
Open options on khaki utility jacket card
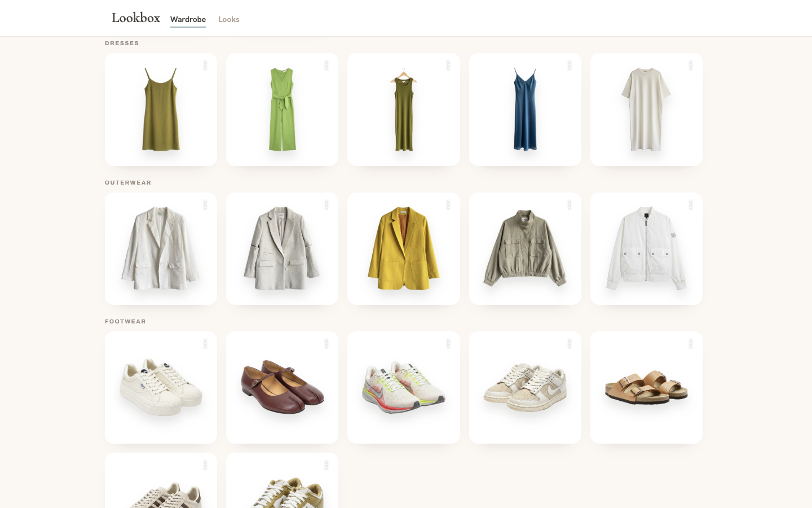(570, 204)
